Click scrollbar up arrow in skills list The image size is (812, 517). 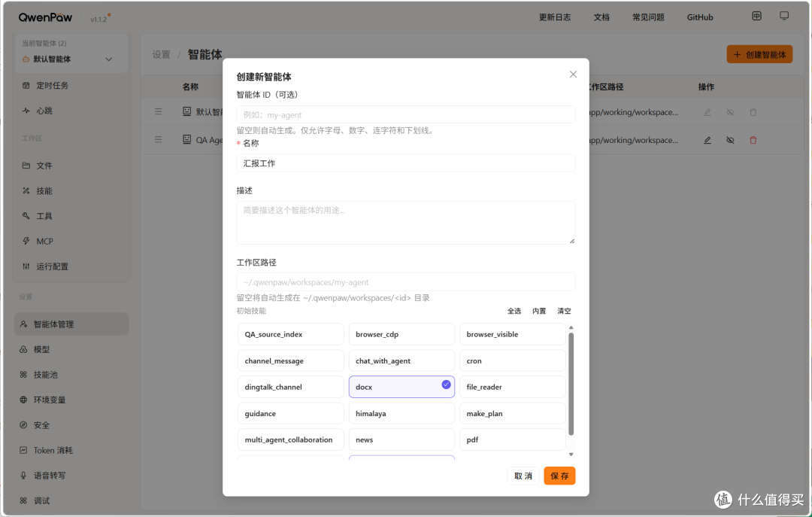coord(571,327)
